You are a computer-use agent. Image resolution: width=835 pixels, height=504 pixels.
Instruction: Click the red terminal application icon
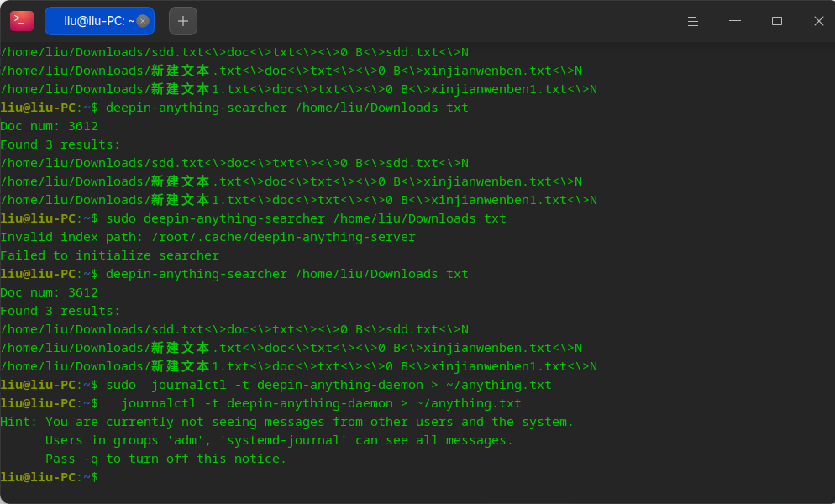tap(22, 21)
